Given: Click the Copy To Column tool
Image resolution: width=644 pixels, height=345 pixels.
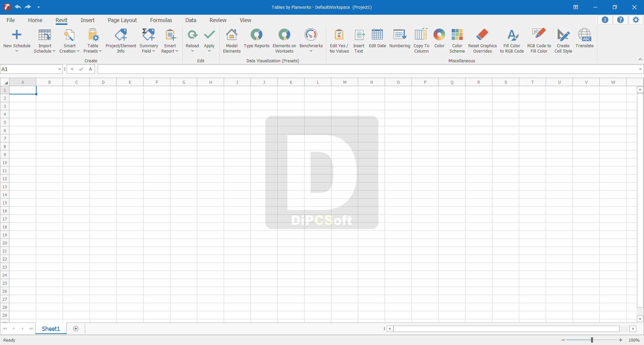Looking at the screenshot, I should [x=421, y=41].
